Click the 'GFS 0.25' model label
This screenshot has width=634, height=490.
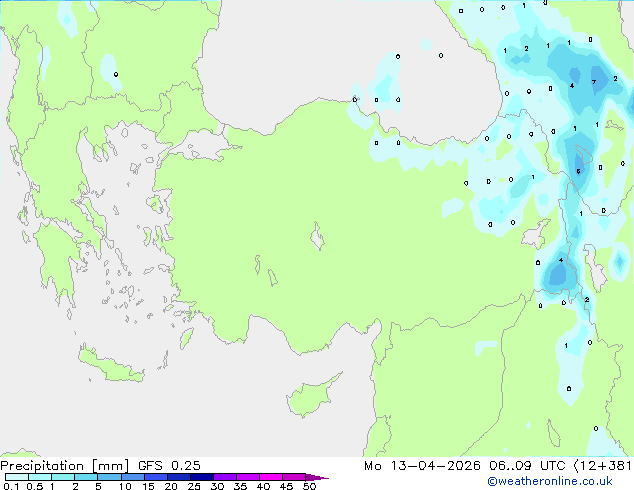169,466
